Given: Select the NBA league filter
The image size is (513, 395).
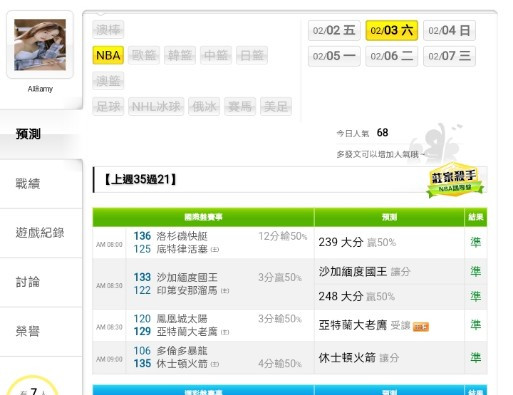Looking at the screenshot, I should [x=108, y=55].
